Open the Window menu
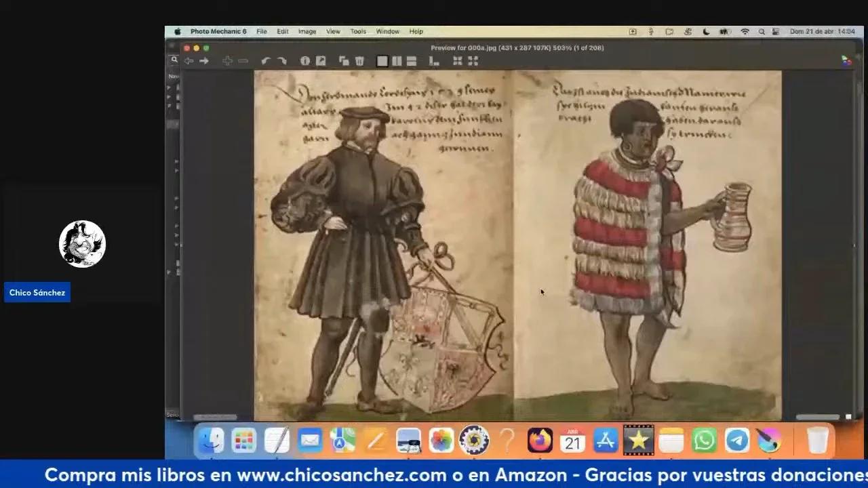Screen dimensions: 868x488 click(388, 31)
